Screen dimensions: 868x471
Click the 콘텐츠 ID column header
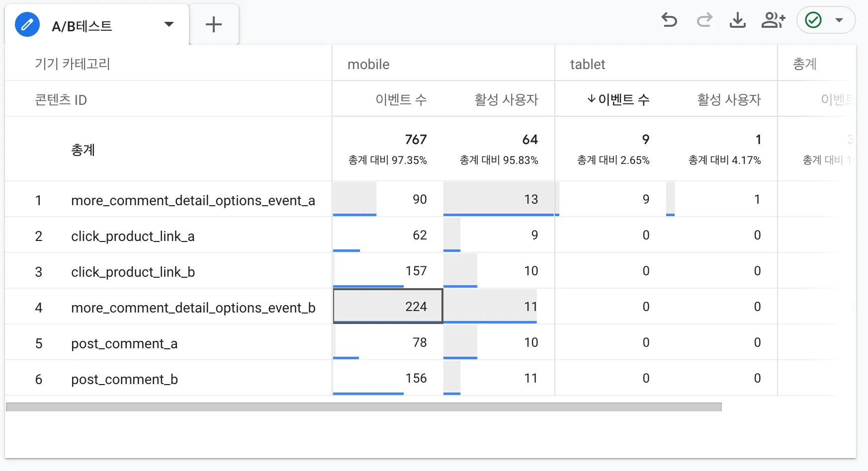pos(61,100)
